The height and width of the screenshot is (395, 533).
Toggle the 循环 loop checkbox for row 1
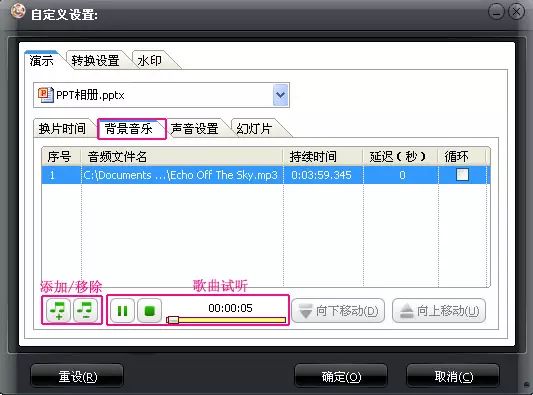click(462, 175)
